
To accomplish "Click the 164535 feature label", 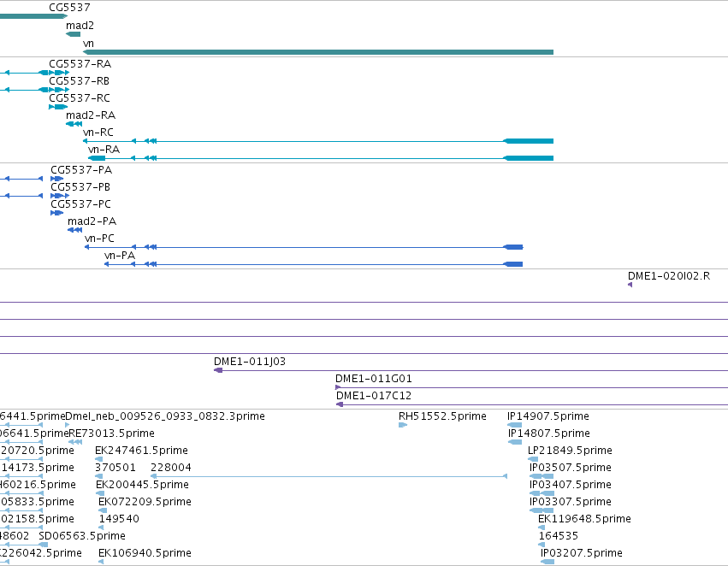I will pyautogui.click(x=559, y=536).
